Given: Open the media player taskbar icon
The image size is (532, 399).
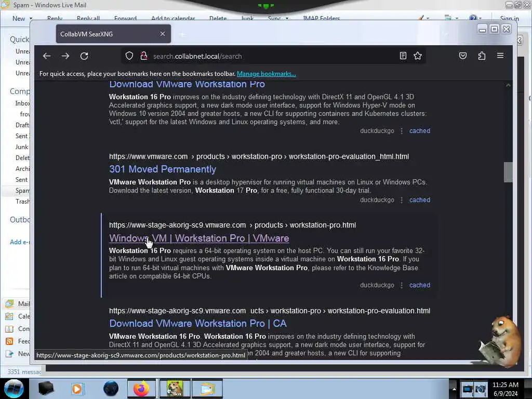Looking at the screenshot, I should (x=77, y=389).
